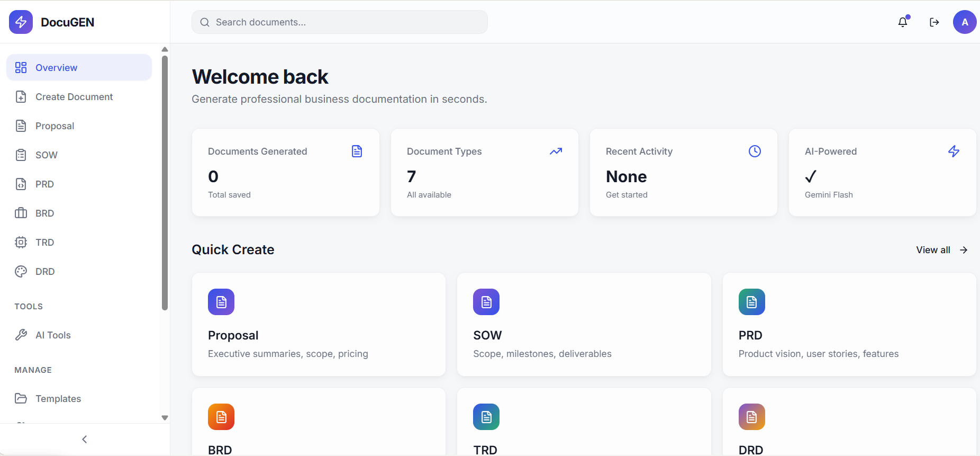Image resolution: width=980 pixels, height=456 pixels.
Task: Click the 'Gemini Flash' text
Action: click(x=829, y=195)
